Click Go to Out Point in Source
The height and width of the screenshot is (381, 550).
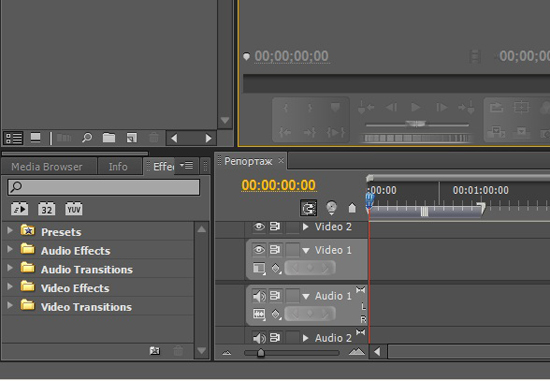pyautogui.click(x=310, y=133)
